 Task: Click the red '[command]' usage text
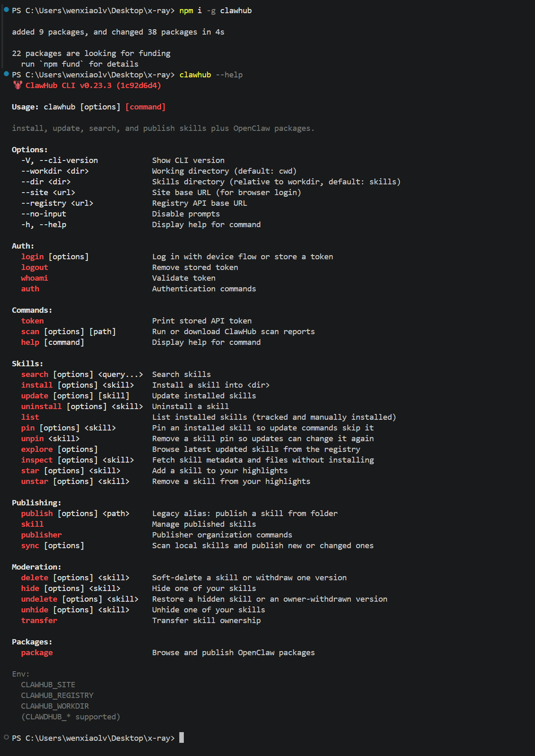coord(146,107)
